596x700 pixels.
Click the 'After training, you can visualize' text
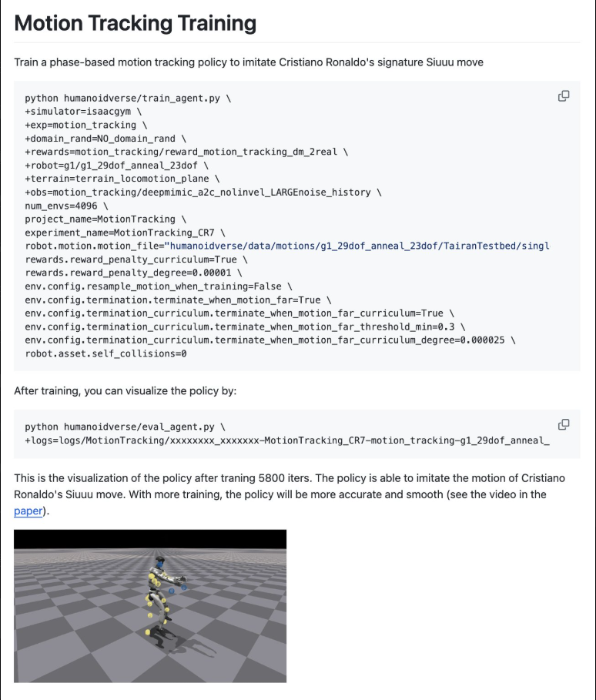coord(125,391)
